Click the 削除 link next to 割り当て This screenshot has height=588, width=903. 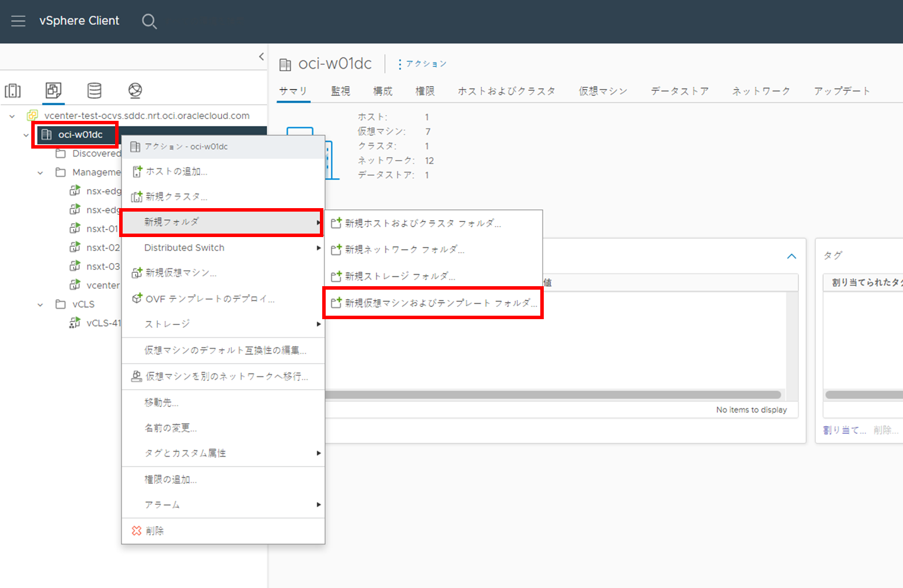tap(885, 430)
